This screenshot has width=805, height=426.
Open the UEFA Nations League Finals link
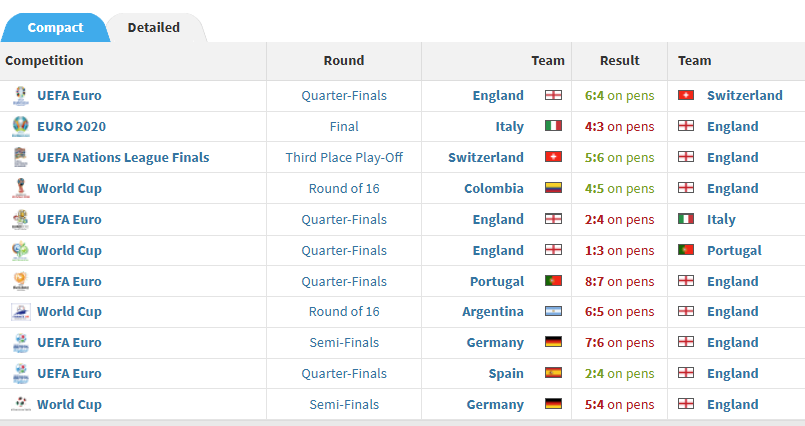tap(123, 158)
